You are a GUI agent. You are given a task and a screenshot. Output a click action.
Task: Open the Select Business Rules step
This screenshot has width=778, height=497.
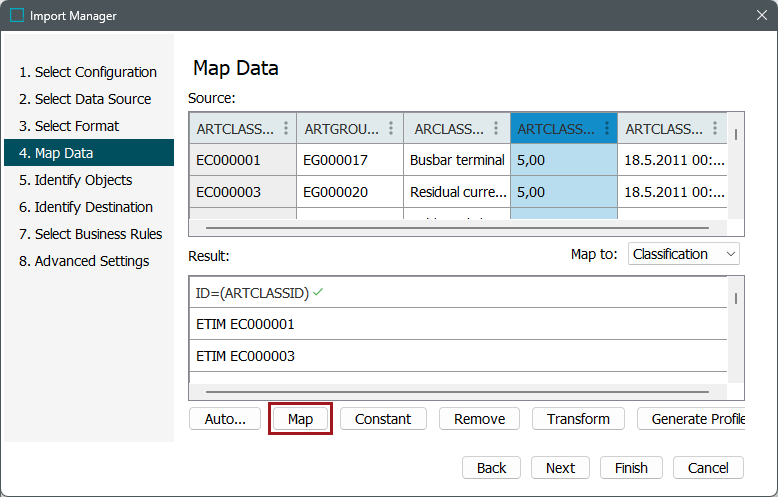pos(90,234)
